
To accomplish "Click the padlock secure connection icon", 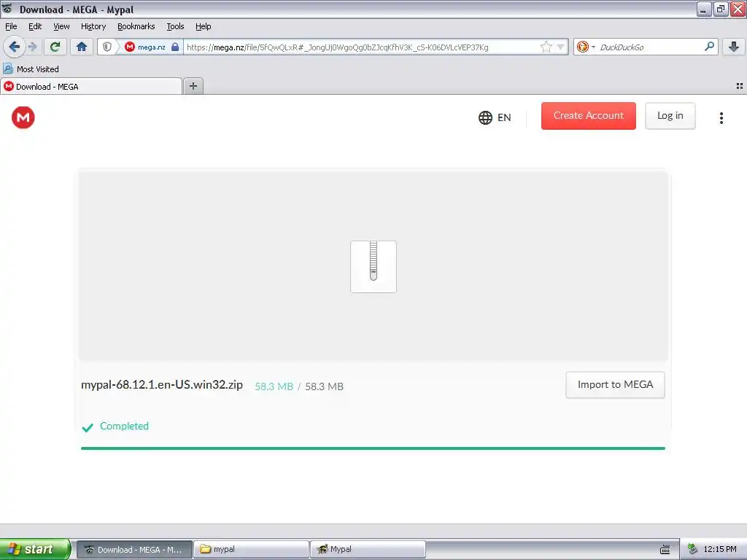I will point(175,47).
